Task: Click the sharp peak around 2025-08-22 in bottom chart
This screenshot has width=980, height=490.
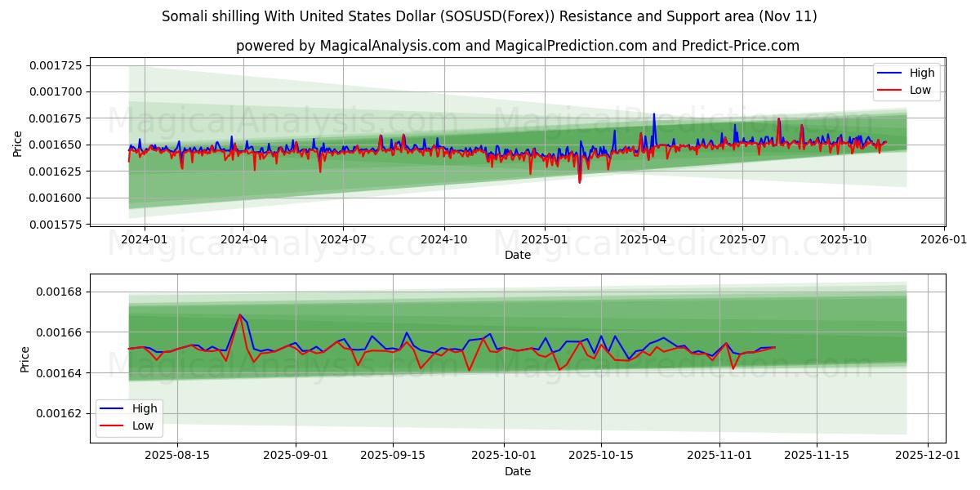Action: [242, 314]
